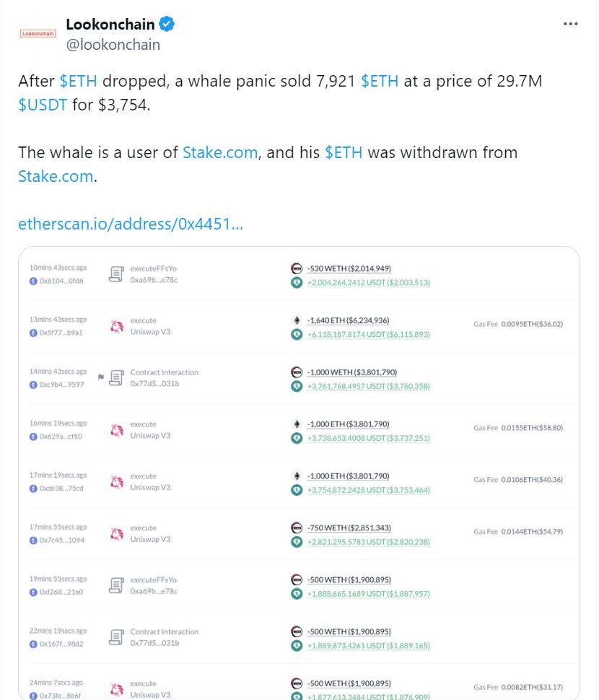599x700 pixels.
Task: Click the +3,754,872.2428 USDT received amount
Action: pyautogui.click(x=369, y=490)
